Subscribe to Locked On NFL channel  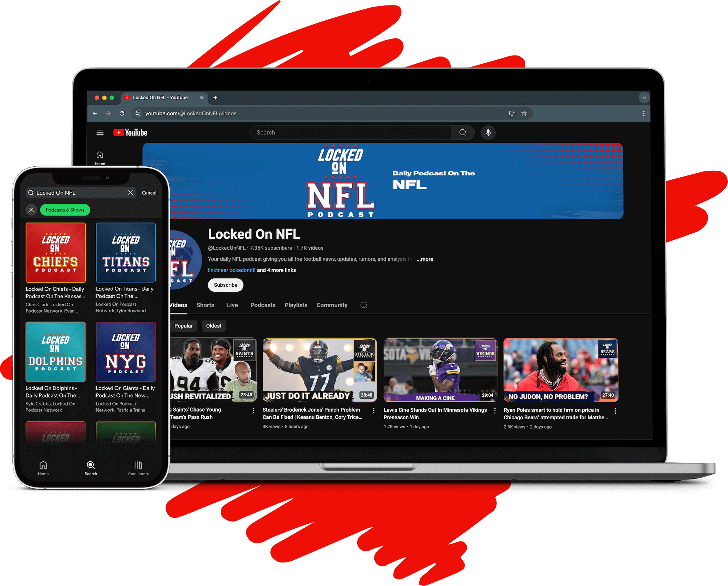click(225, 285)
